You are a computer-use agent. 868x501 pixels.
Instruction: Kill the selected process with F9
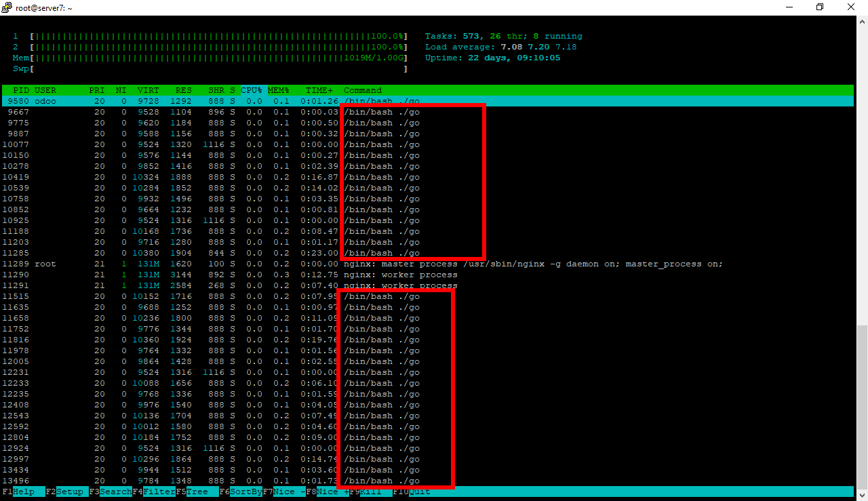tap(370, 492)
